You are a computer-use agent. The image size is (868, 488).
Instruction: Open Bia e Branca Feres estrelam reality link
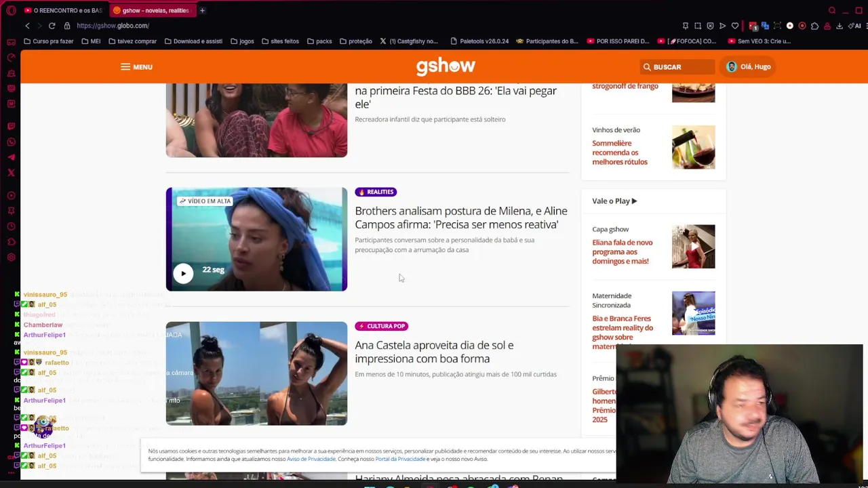(x=623, y=332)
